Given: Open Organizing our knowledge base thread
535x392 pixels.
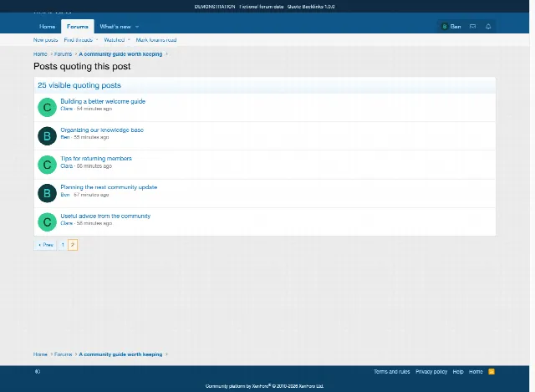Looking at the screenshot, I should 102,130.
